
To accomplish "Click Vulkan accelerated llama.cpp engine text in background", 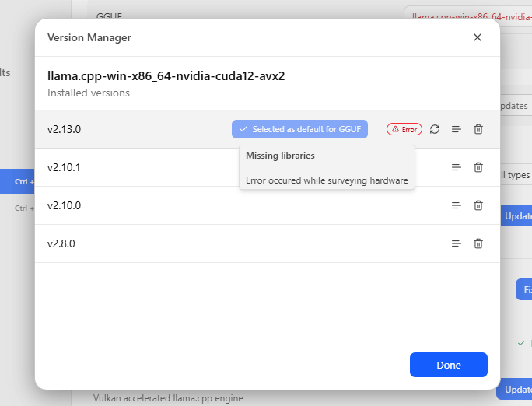I will pyautogui.click(x=168, y=398).
